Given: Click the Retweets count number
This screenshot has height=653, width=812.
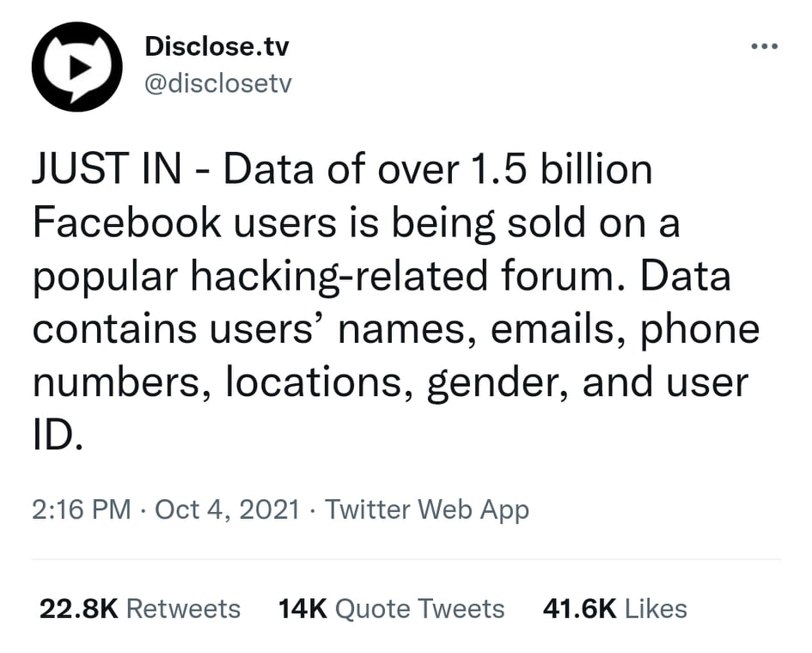Looking at the screenshot, I should click(x=72, y=608).
